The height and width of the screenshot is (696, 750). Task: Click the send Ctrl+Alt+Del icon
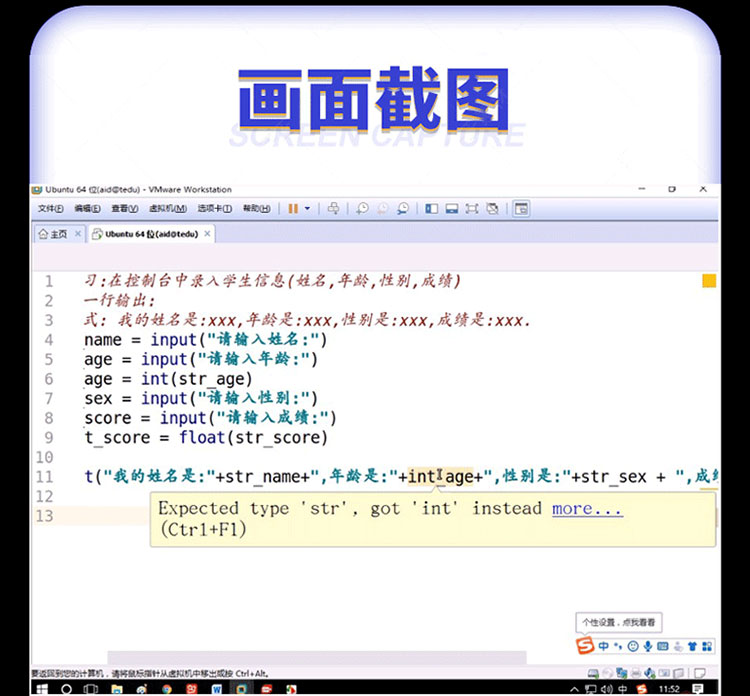click(333, 209)
